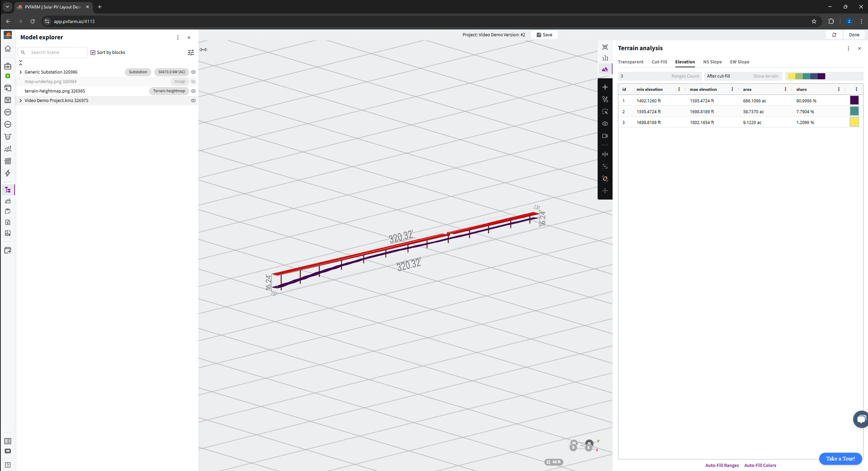Image resolution: width=868 pixels, height=471 pixels.
Task: Switch to the Cut-Fill tab
Action: (659, 62)
